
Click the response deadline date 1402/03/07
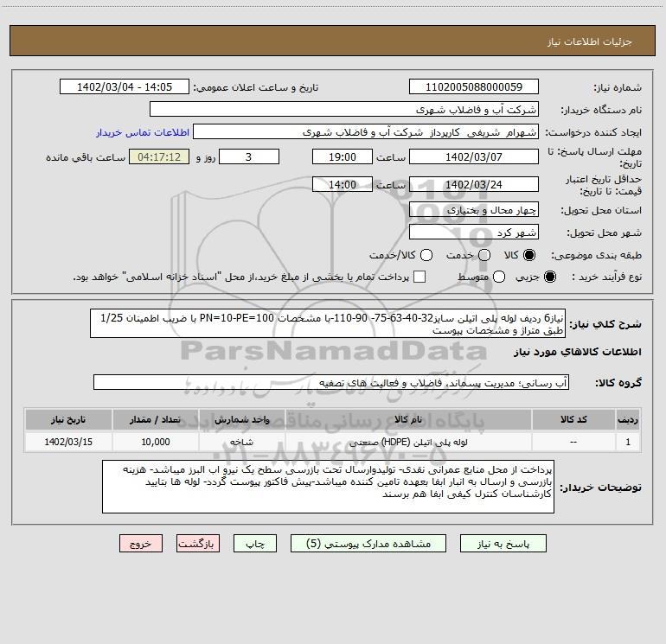click(x=474, y=156)
